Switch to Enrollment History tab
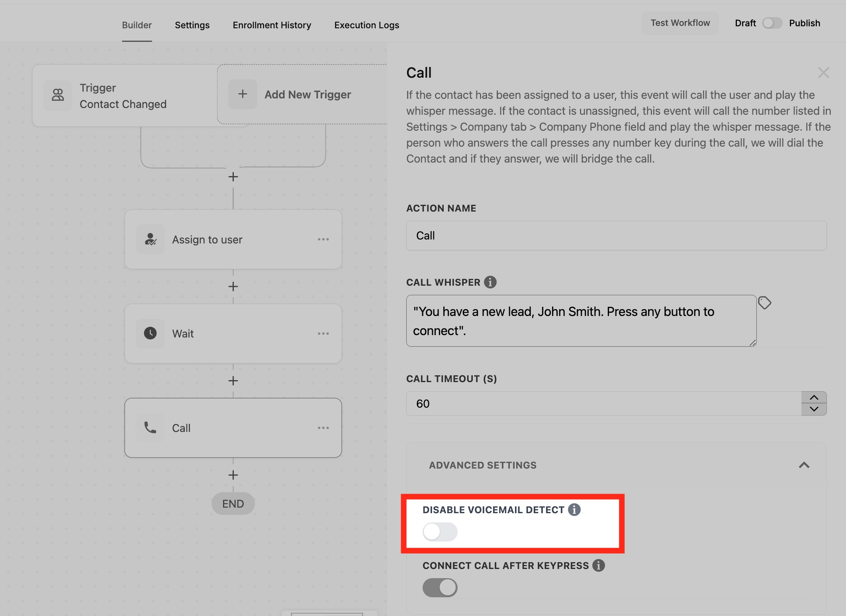The image size is (846, 616). [272, 25]
